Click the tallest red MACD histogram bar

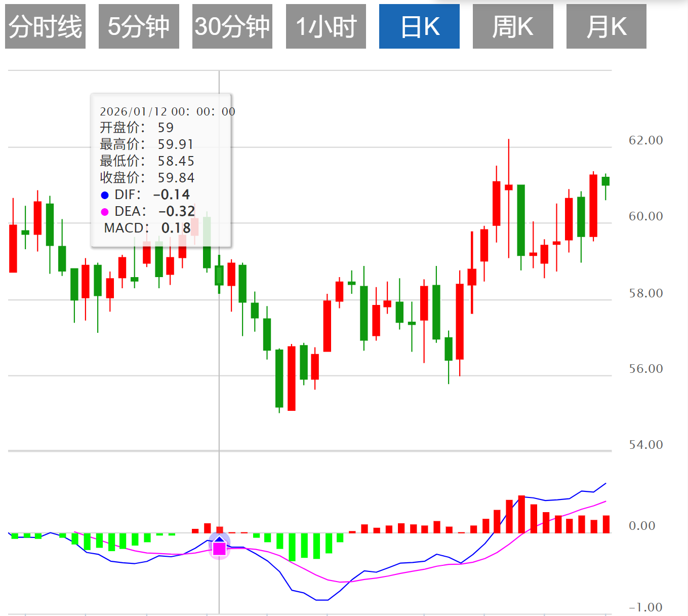pos(521,514)
